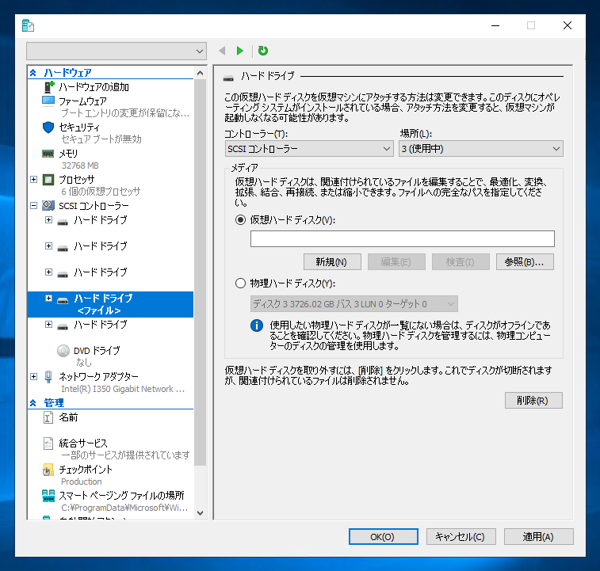This screenshot has height=571, width=600.
Task: Select ハードウェアの追加 in the tree
Action: 94,87
